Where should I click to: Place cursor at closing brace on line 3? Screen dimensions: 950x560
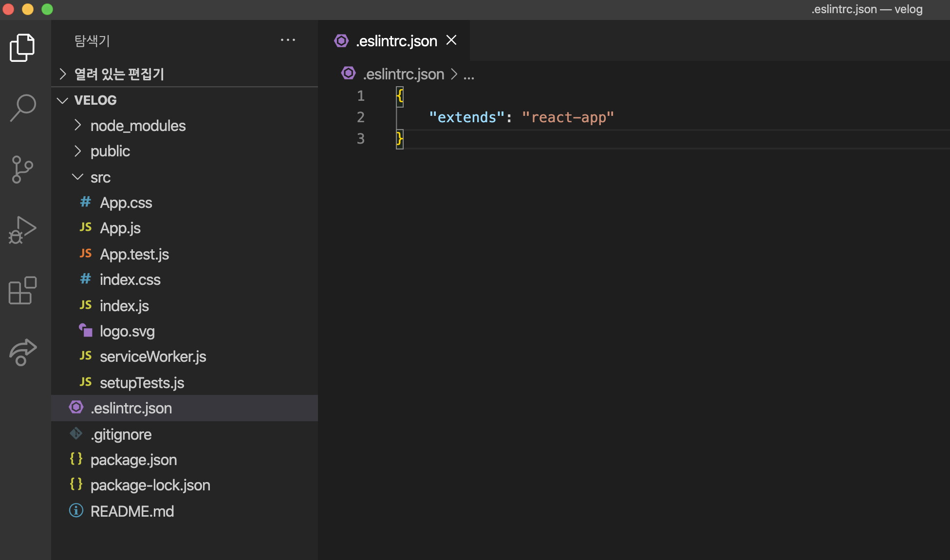coord(400,139)
